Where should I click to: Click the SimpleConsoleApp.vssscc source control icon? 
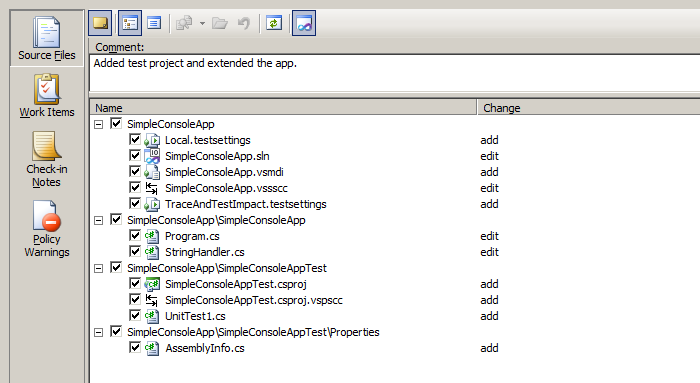152,188
